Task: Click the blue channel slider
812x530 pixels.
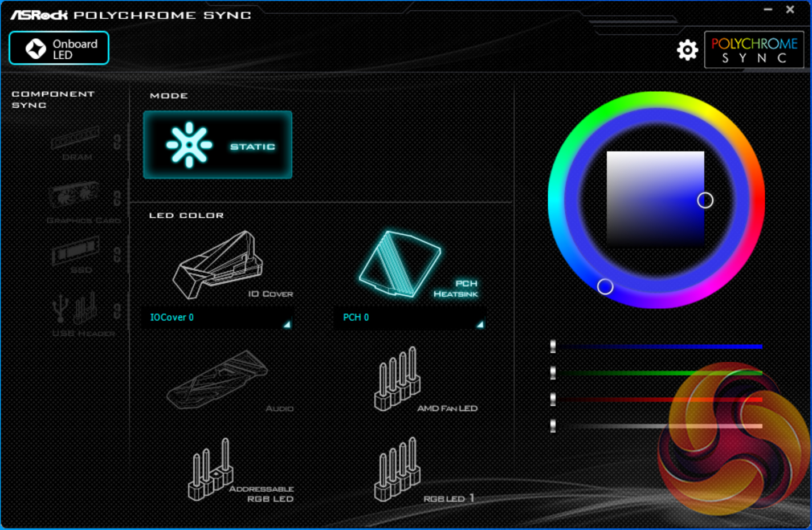Action: point(658,346)
